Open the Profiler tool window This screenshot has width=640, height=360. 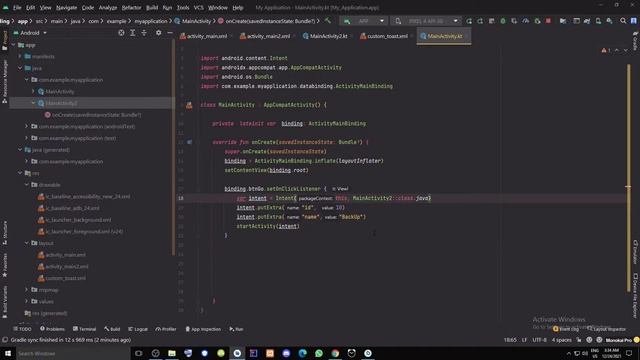(166, 329)
